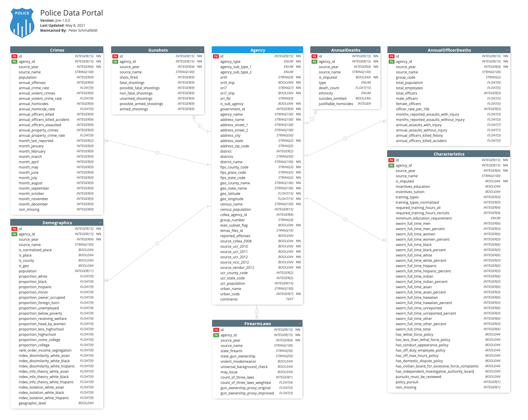Click the Police Data Portal title
Viewport: 528px width, 420px height.
[72, 13]
